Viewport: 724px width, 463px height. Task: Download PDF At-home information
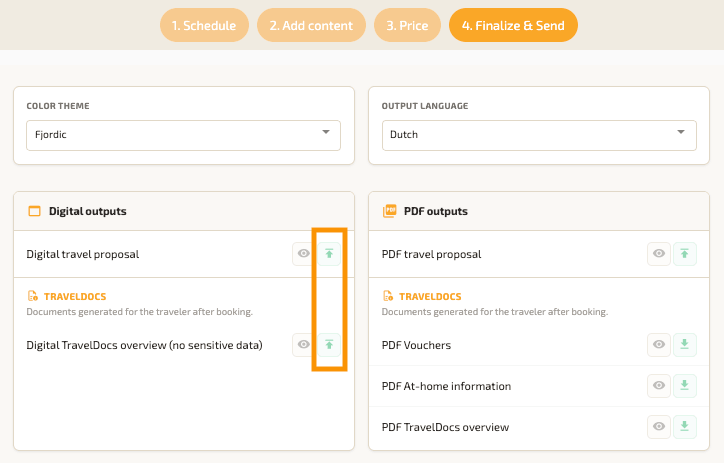click(685, 386)
